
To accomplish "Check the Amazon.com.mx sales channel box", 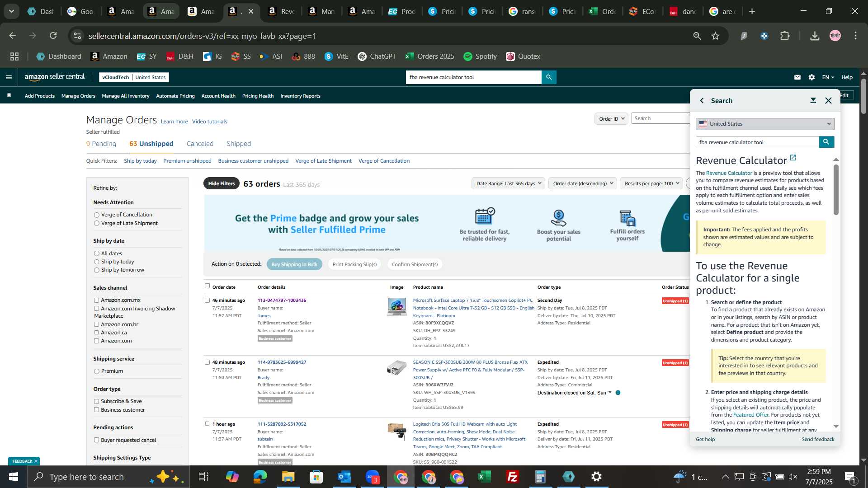I will pyautogui.click(x=96, y=300).
